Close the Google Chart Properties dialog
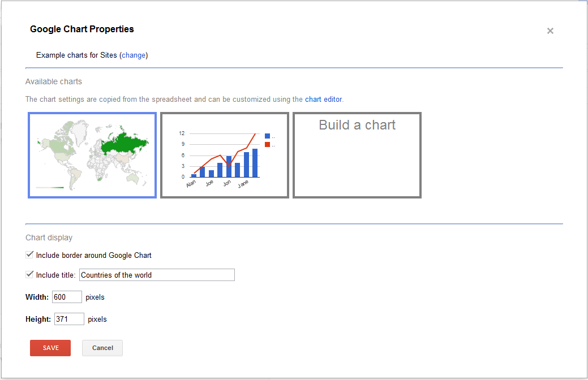The image size is (588, 380). pyautogui.click(x=550, y=31)
